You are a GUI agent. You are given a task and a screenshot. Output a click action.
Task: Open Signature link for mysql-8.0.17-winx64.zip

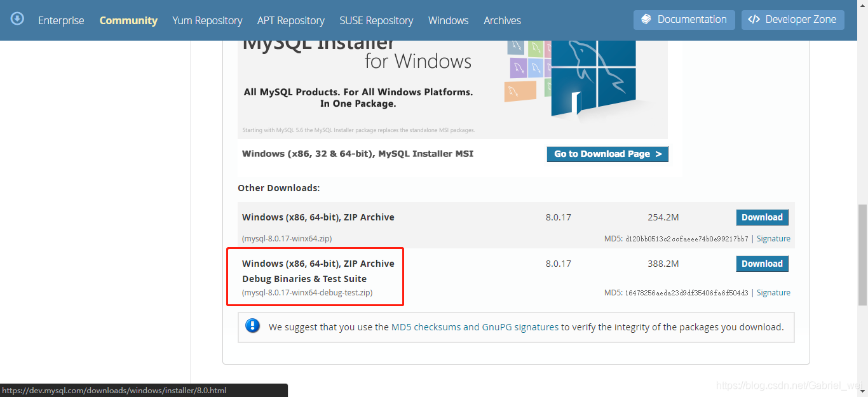(773, 239)
